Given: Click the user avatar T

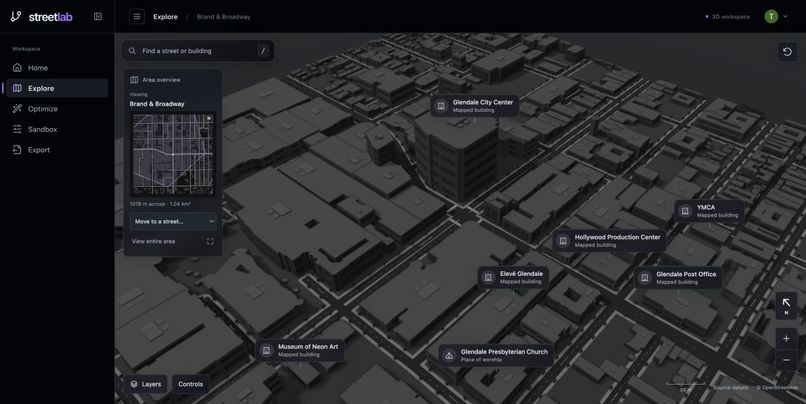Looking at the screenshot, I should click(x=771, y=16).
